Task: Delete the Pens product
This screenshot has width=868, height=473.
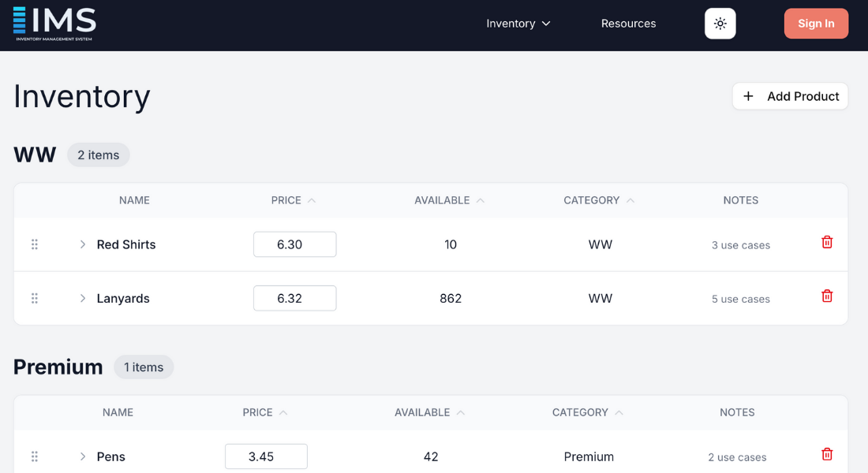Action: click(x=827, y=455)
